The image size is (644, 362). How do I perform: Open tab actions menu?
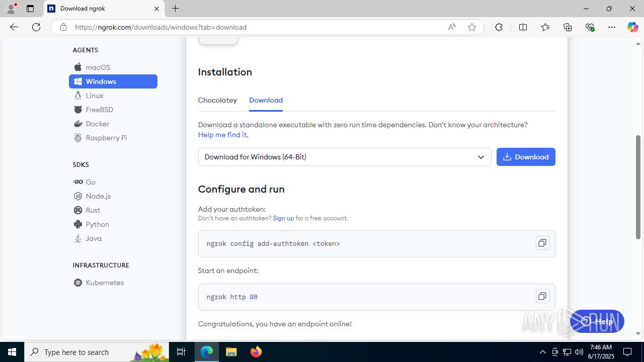[30, 9]
